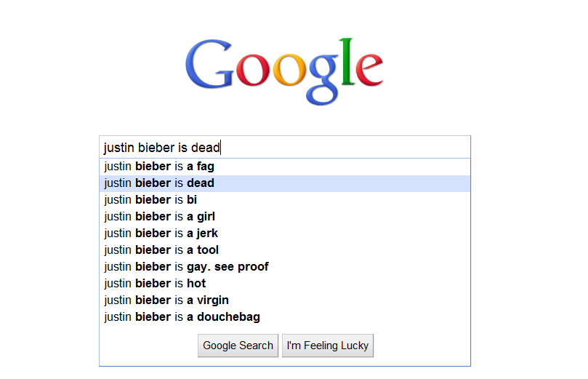Screen dimensions: 588x379
Task: Select 'justin bieber is a douchebag' suggestion
Action: [x=182, y=317]
